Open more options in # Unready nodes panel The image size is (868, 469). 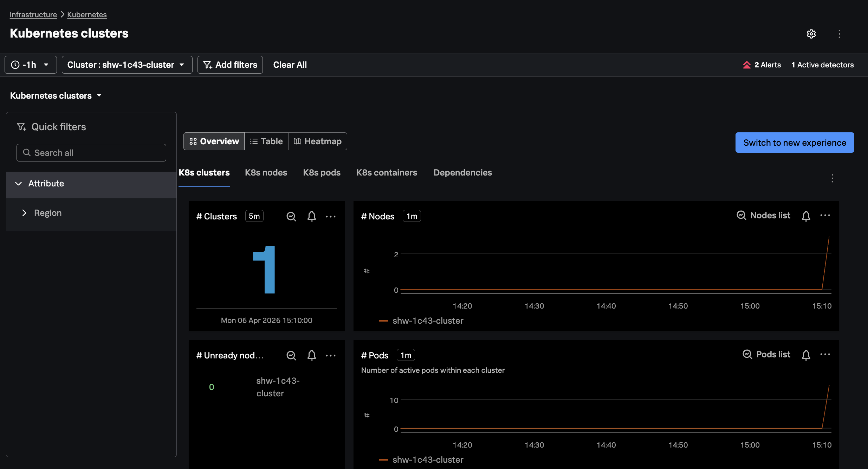(x=331, y=356)
